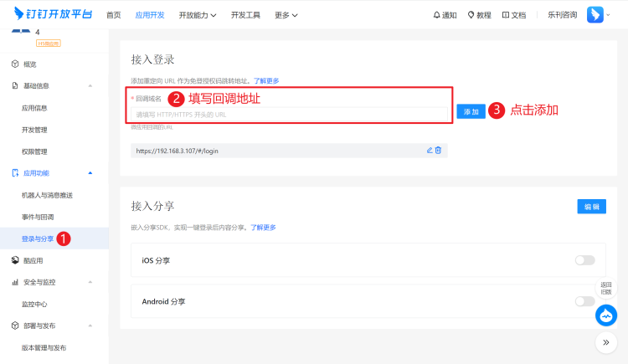The height and width of the screenshot is (364, 628).
Task: Go to the 首页 tab
Action: click(x=114, y=15)
